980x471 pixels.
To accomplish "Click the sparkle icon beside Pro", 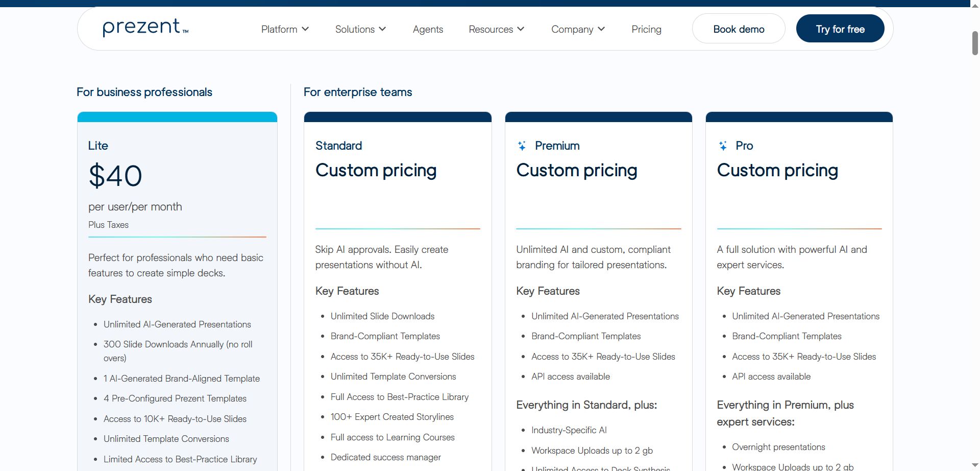I will 723,146.
